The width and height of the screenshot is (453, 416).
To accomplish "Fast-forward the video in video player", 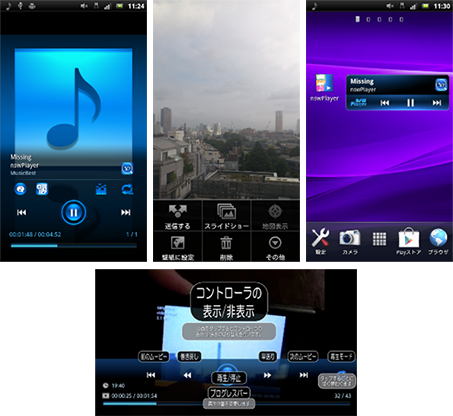I will point(267,375).
